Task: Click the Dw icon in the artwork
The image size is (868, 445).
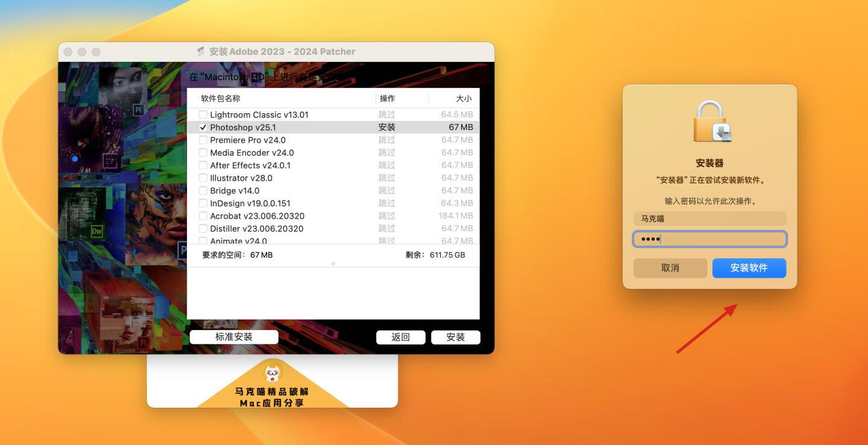Action: tap(96, 231)
